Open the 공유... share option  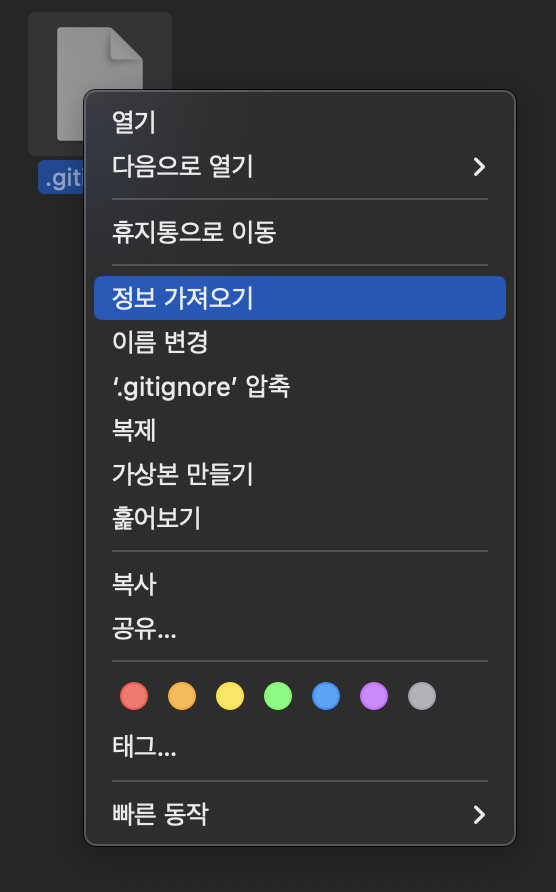click(300, 628)
